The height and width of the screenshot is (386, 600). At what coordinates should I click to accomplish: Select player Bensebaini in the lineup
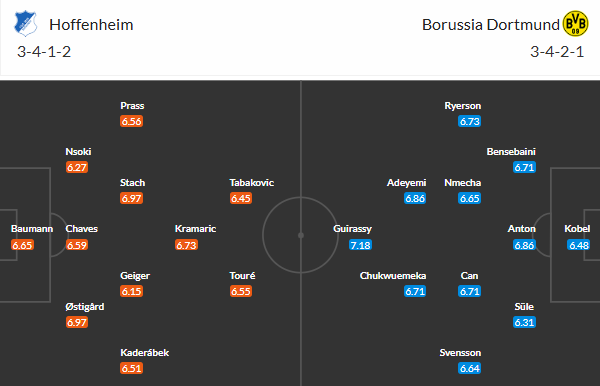click(511, 151)
